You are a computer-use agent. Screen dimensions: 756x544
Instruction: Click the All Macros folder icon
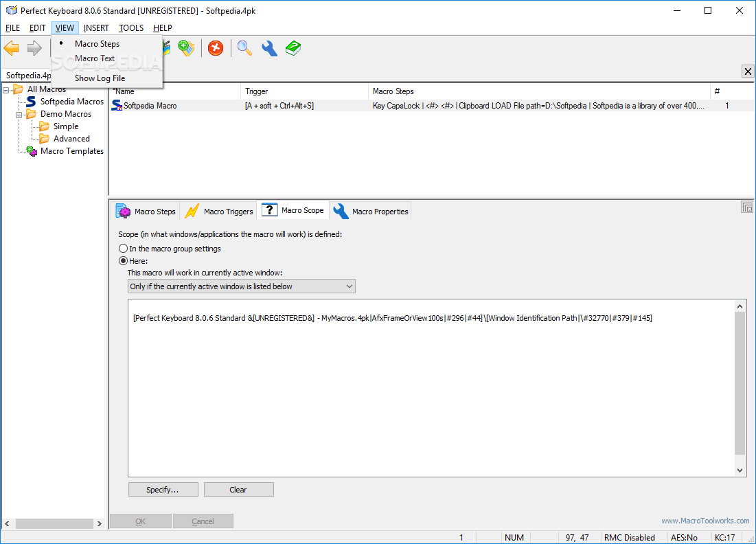pyautogui.click(x=19, y=89)
